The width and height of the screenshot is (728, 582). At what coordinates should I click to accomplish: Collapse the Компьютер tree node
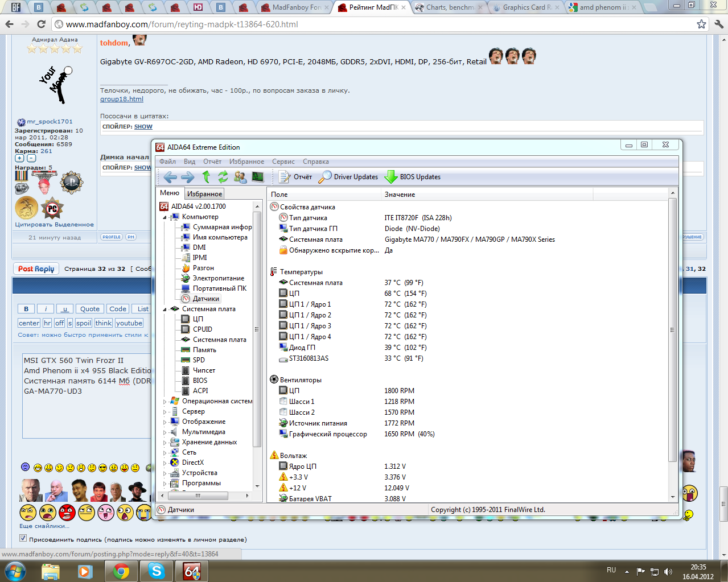pos(164,217)
